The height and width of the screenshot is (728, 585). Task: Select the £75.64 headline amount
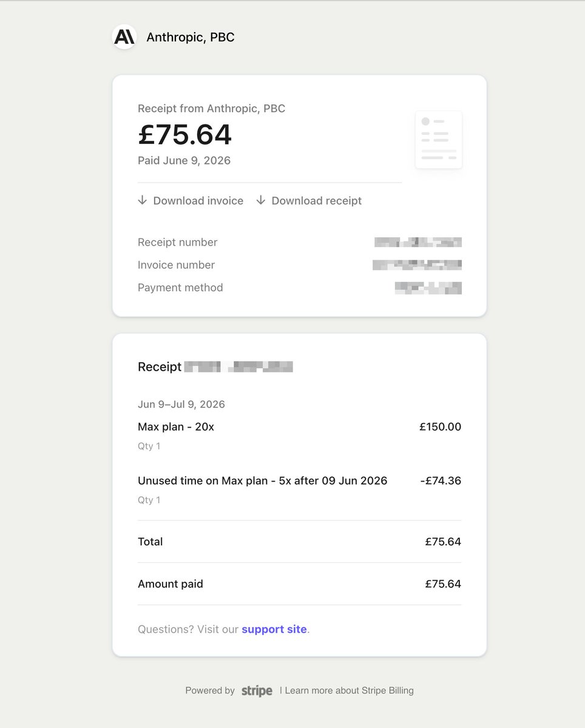pyautogui.click(x=185, y=135)
